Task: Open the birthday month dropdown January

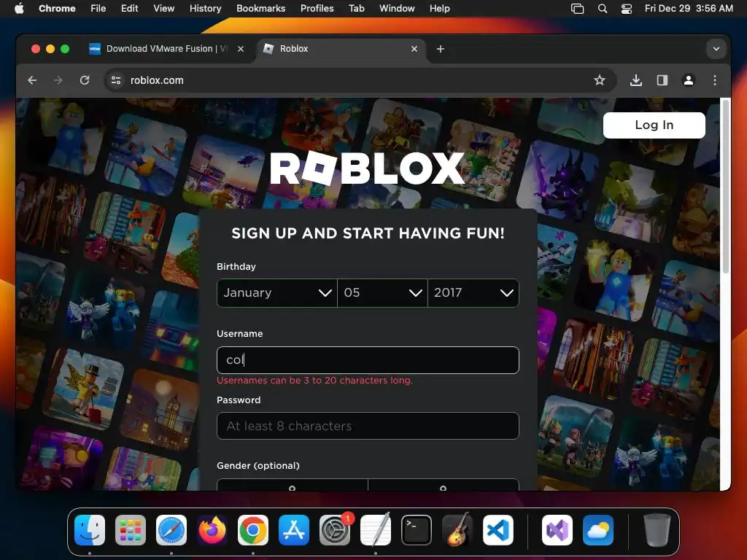Action: tap(276, 293)
